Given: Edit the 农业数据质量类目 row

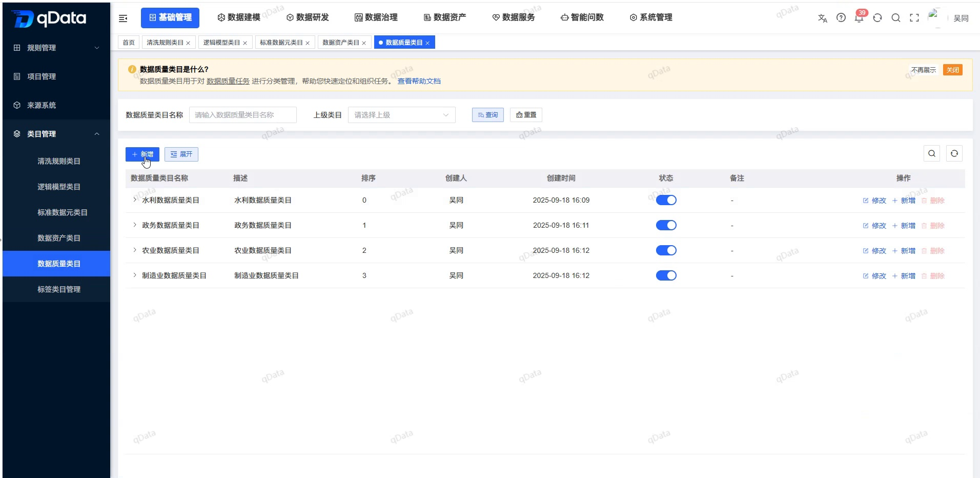Looking at the screenshot, I should (x=874, y=251).
